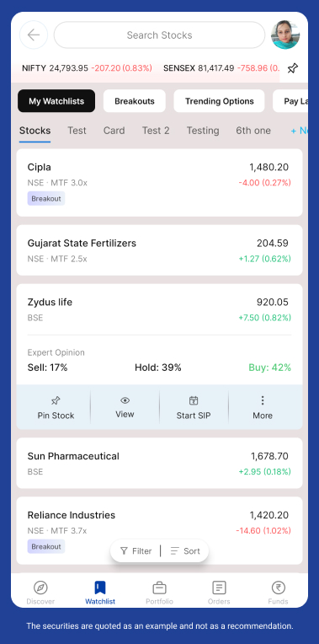Open the Cipla stock card
The height and width of the screenshot is (644, 319).
tap(160, 183)
